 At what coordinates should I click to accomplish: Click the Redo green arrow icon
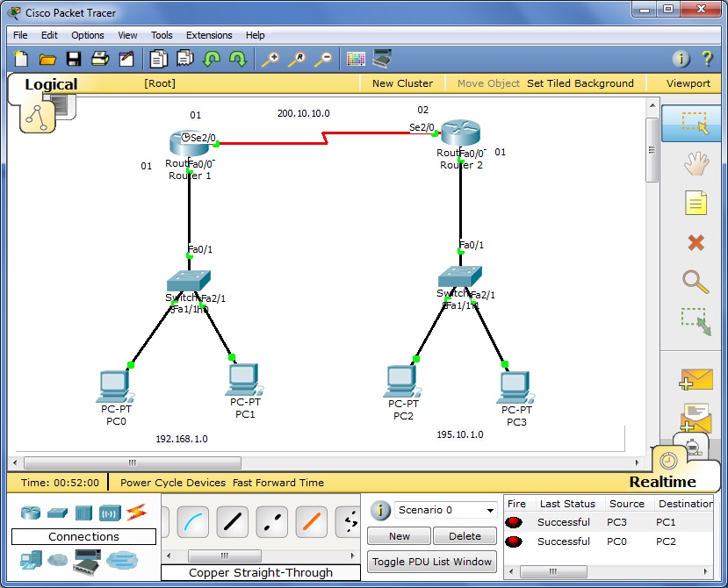click(238, 59)
